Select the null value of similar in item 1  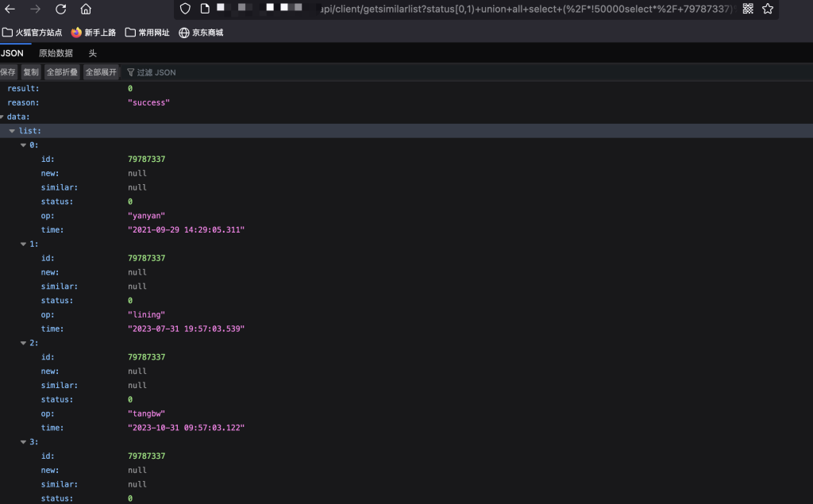click(137, 287)
